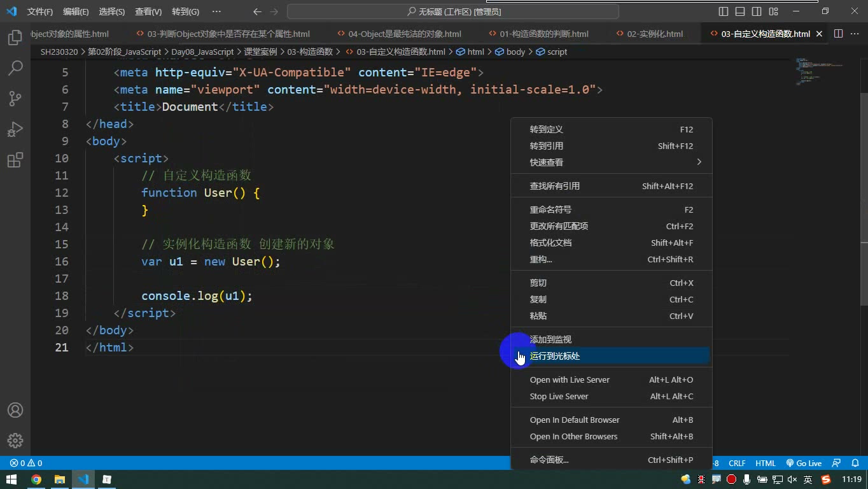Open the Explorer view in activity bar
The height and width of the screenshot is (489, 868).
coord(15,38)
